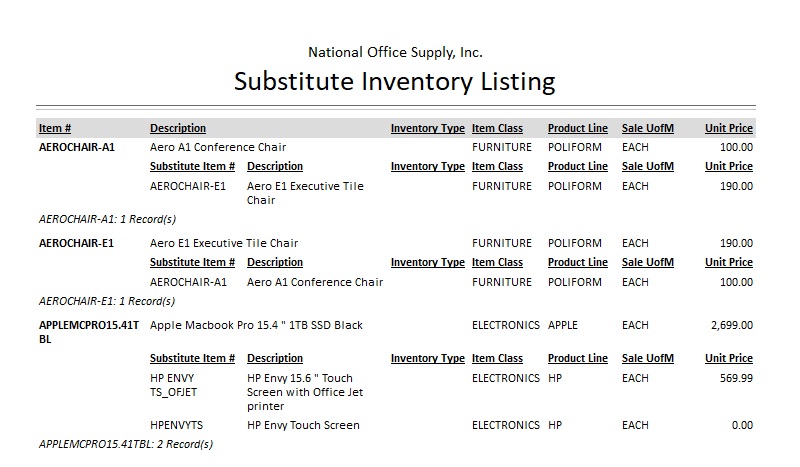Select the bold AEROCHAIR-E1 item heading
The image size is (800, 467).
76,243
